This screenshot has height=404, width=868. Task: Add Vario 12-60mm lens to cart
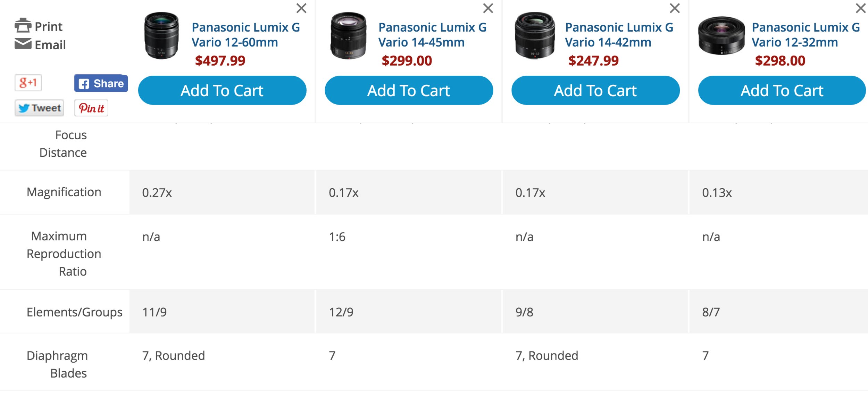[x=222, y=91]
